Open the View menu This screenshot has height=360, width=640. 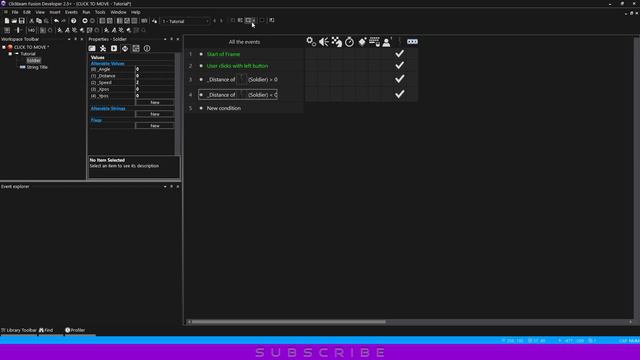coord(40,12)
